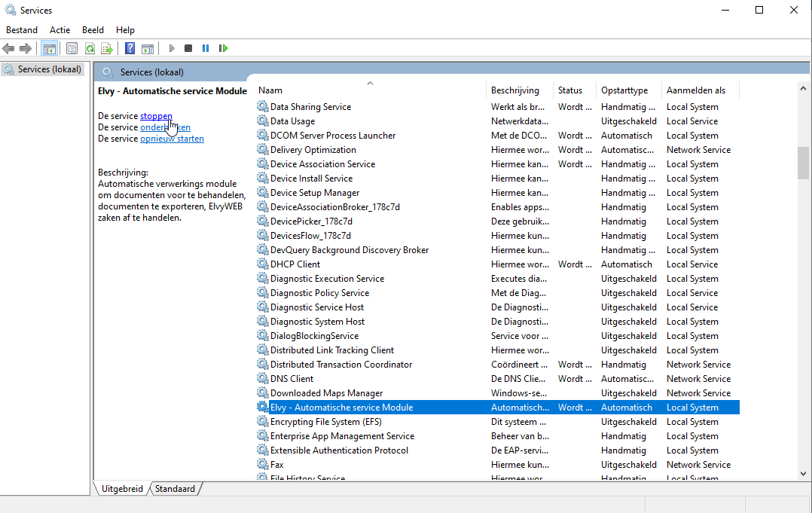812x513 pixels.
Task: Click the Export List toolbar icon
Action: (x=107, y=49)
